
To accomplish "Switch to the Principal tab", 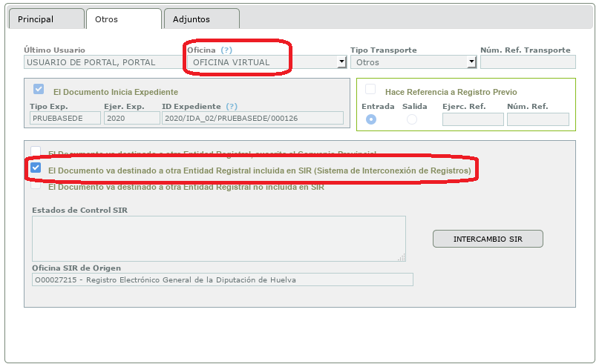I will click(x=46, y=19).
